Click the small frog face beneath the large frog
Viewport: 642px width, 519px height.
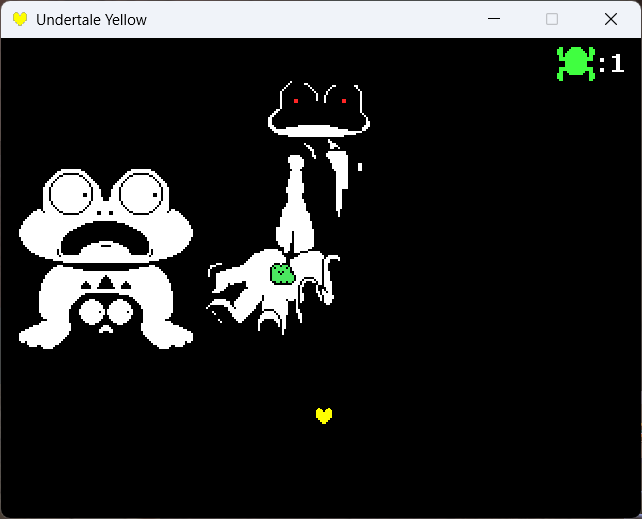point(106,316)
